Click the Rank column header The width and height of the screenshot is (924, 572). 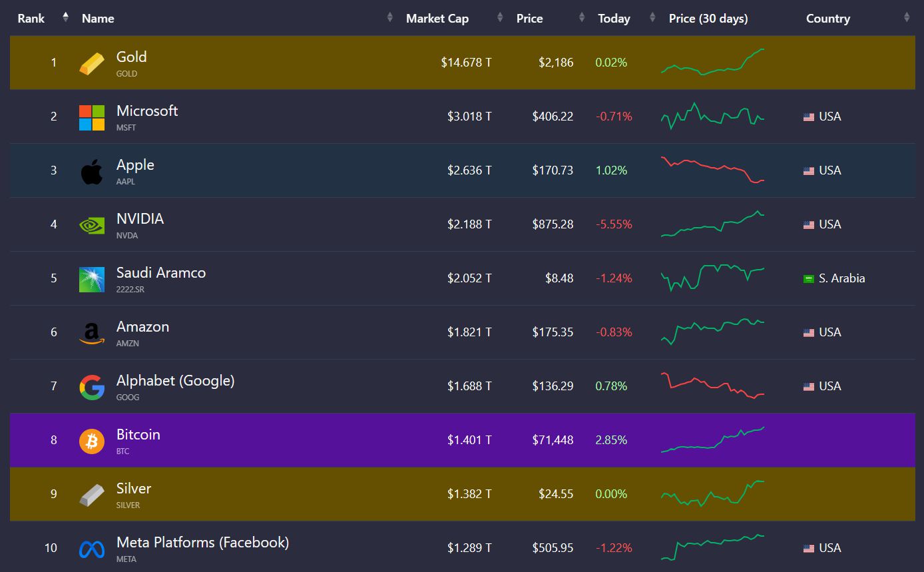click(31, 19)
